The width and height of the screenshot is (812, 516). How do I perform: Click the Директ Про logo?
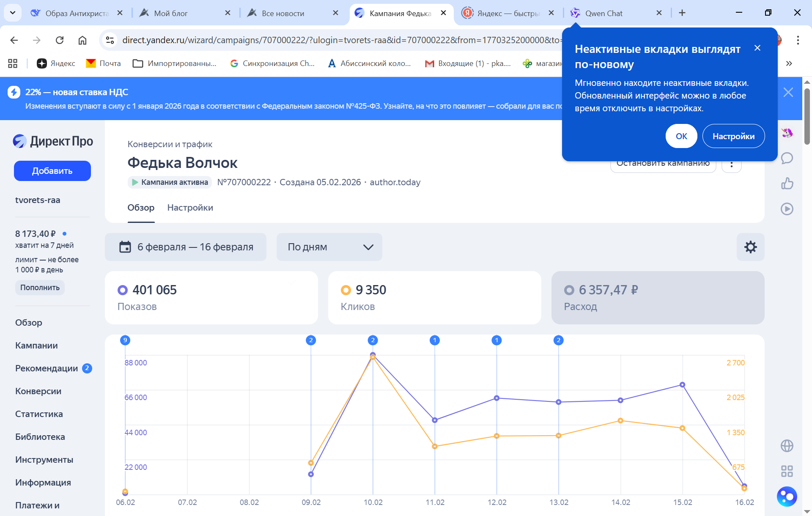coord(53,141)
